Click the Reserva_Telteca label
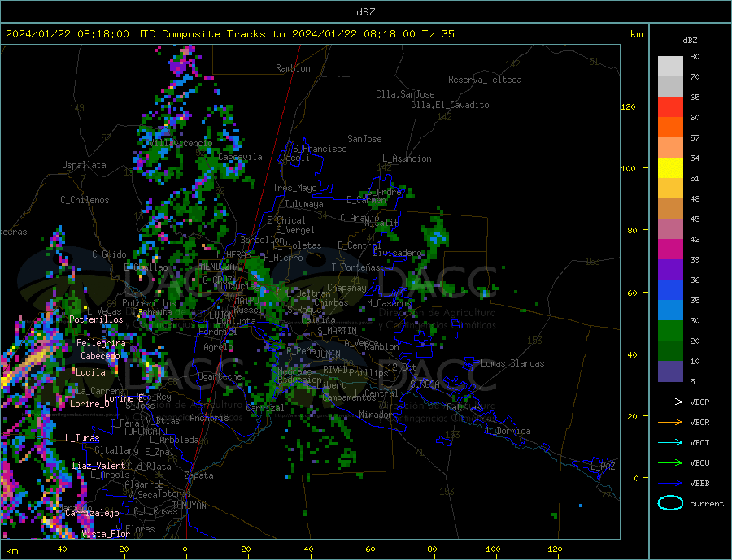This screenshot has height=560, width=732. point(485,80)
